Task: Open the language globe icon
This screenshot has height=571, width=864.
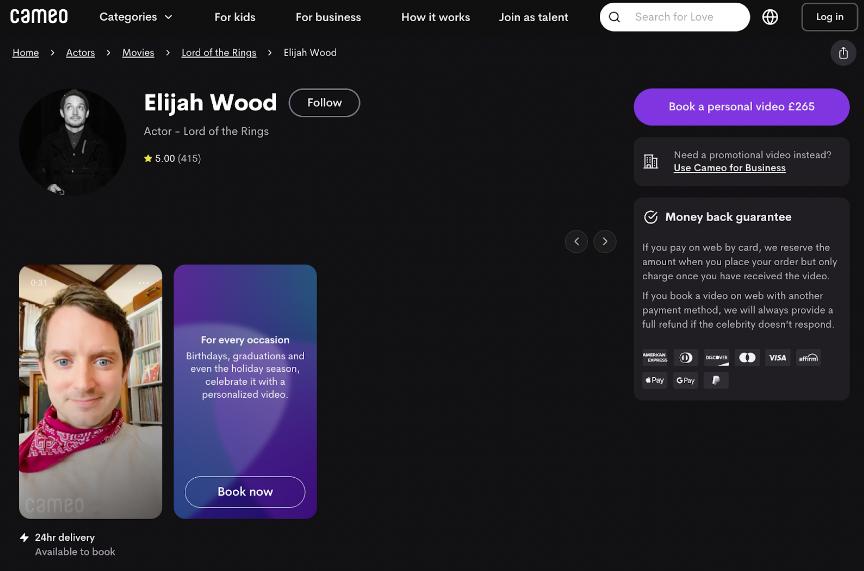Action: tap(770, 17)
